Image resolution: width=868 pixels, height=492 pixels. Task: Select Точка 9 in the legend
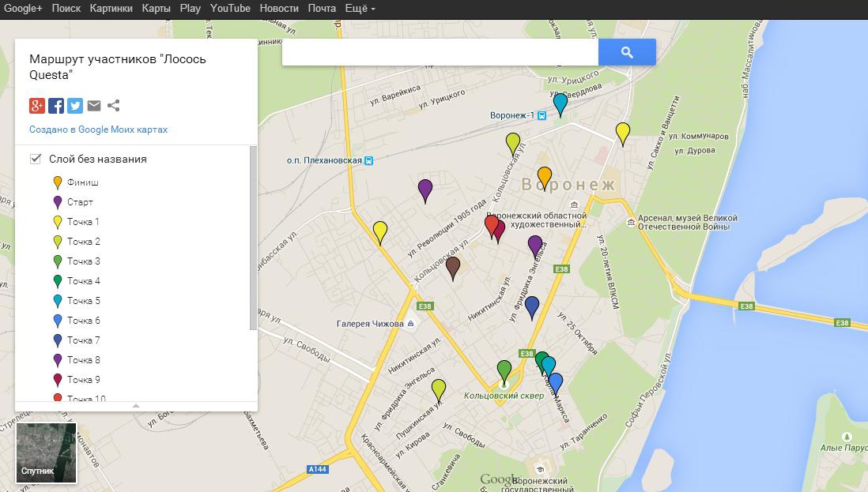click(x=84, y=380)
